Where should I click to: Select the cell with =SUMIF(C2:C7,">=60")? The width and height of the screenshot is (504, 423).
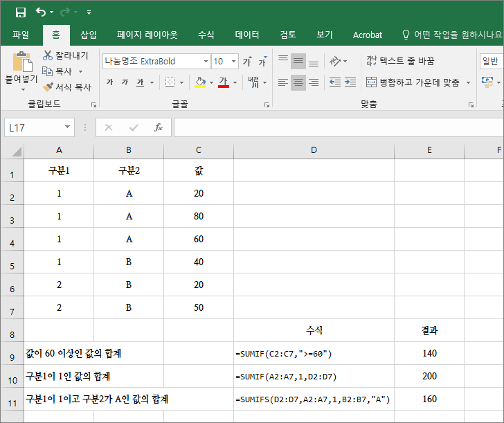click(x=314, y=353)
